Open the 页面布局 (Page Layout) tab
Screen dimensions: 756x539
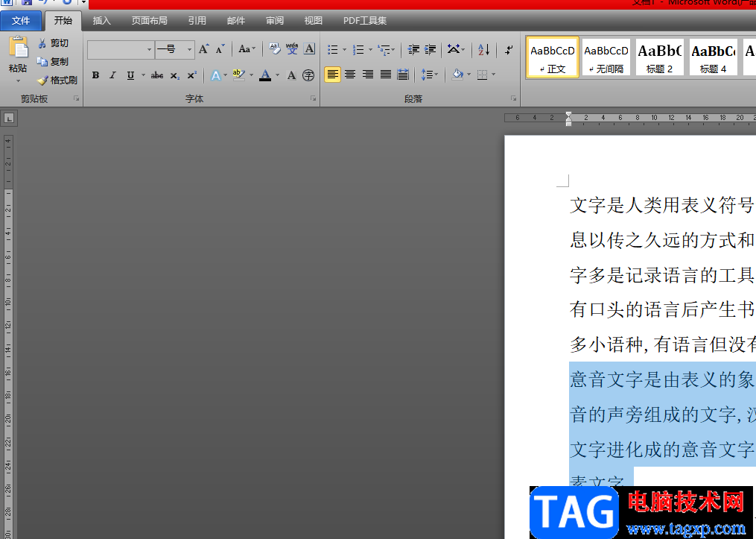pos(149,21)
